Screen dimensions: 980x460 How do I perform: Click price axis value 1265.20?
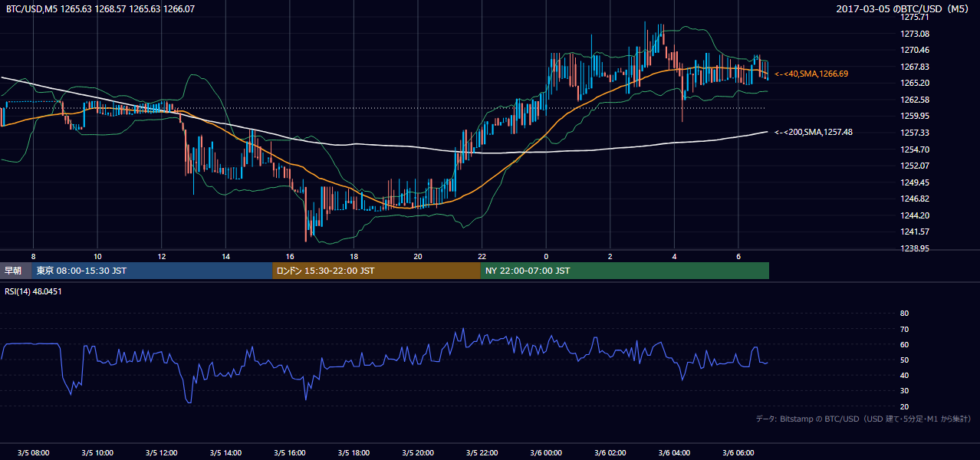pos(915,83)
